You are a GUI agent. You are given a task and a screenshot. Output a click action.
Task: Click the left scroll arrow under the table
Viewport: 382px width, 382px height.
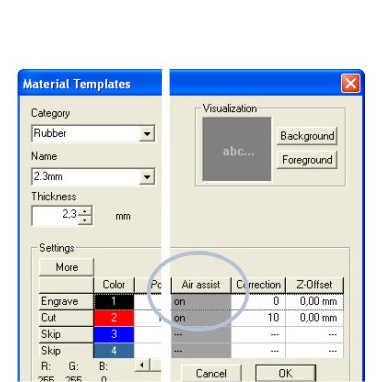pyautogui.click(x=142, y=365)
